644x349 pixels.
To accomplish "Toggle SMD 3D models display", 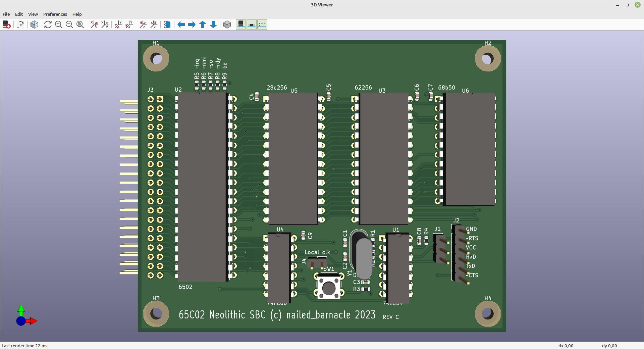I will (252, 24).
